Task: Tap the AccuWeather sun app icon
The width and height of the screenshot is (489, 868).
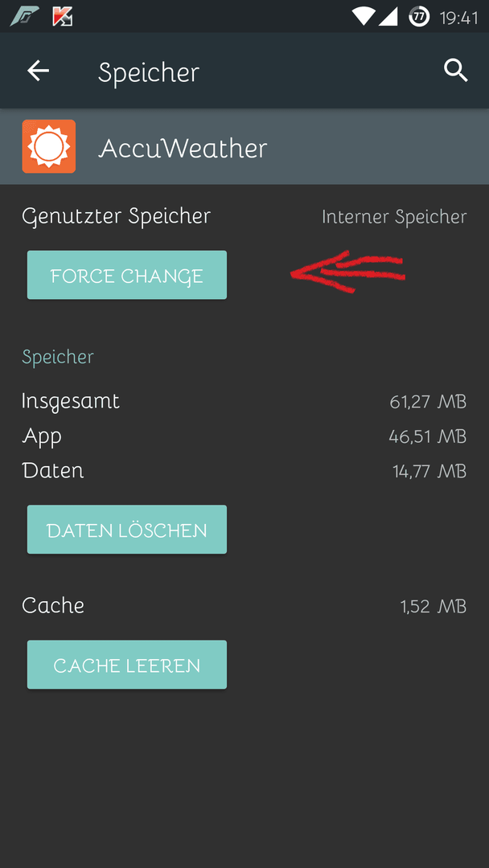Action: point(49,146)
